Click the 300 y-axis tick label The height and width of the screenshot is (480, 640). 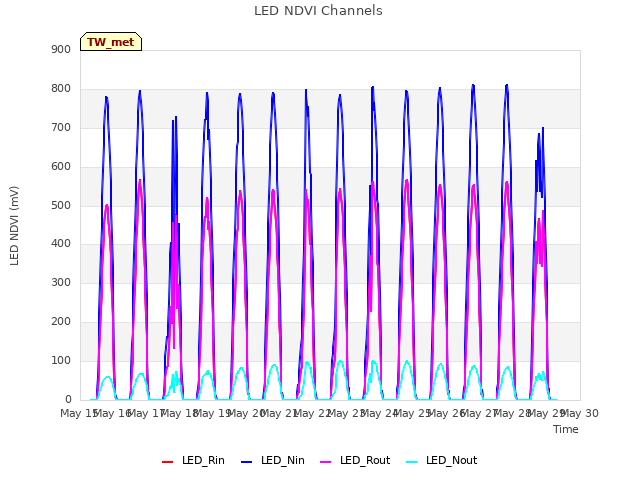(x=61, y=282)
